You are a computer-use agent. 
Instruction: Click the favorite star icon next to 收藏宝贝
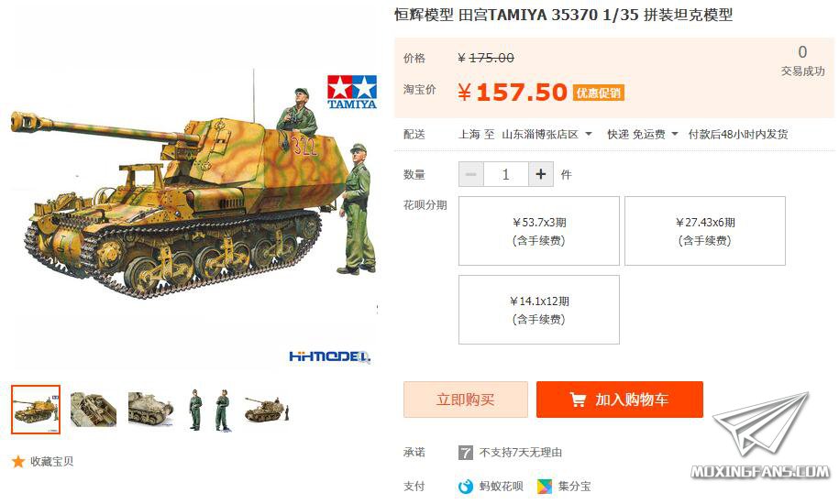[18, 461]
